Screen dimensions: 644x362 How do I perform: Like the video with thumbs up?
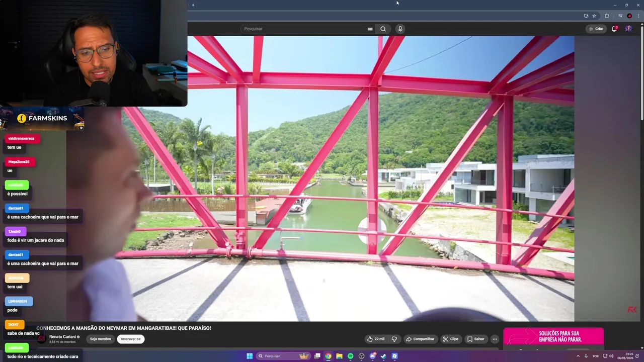click(375, 339)
